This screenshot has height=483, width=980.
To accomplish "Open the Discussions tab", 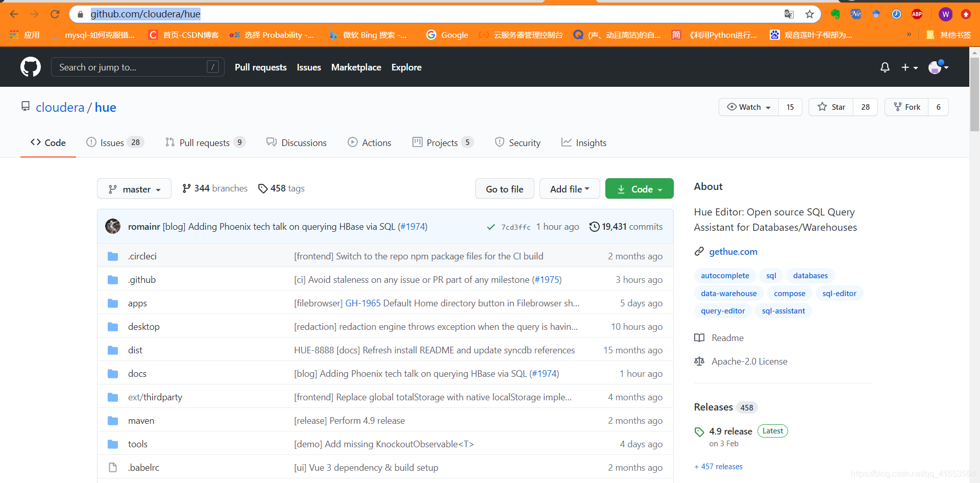I will tap(297, 142).
